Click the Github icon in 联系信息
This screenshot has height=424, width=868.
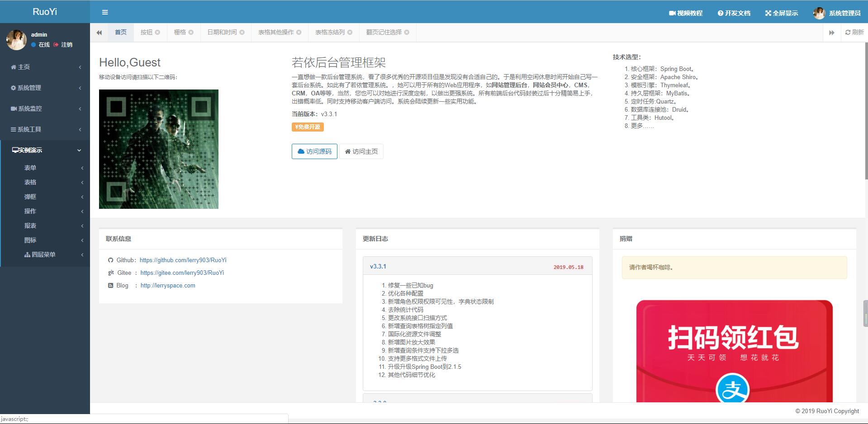coord(110,260)
